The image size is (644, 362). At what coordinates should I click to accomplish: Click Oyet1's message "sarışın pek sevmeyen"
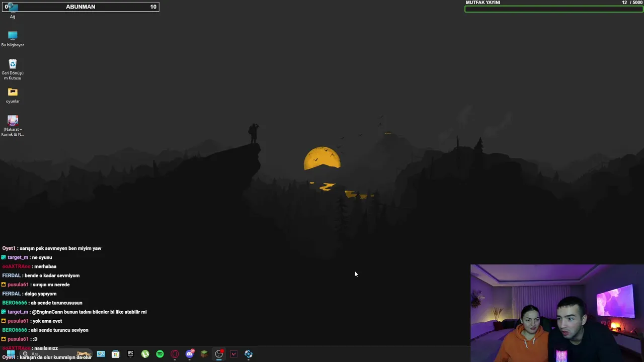pos(60,248)
